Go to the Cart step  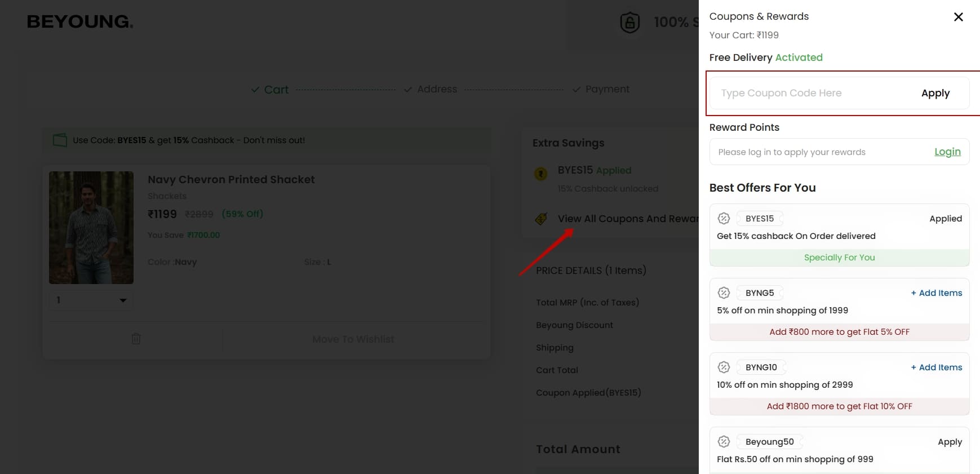(x=276, y=90)
